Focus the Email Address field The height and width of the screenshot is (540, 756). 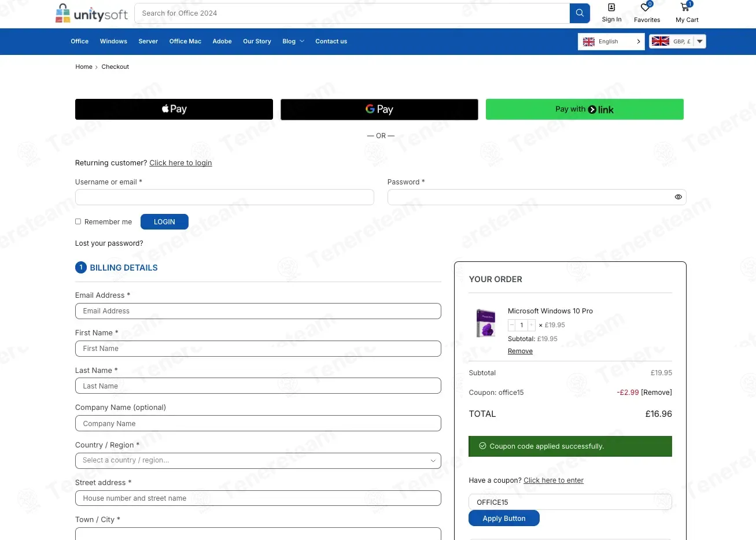[258, 311]
